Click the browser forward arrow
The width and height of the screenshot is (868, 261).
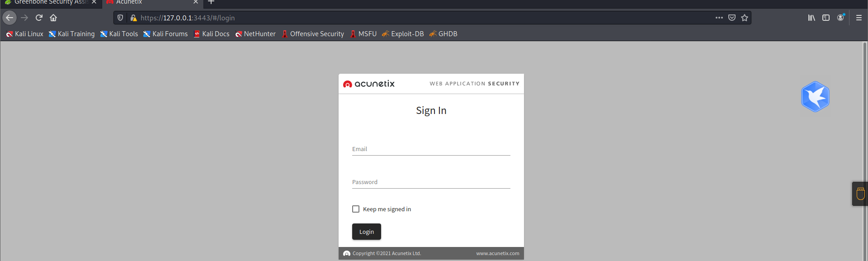24,18
